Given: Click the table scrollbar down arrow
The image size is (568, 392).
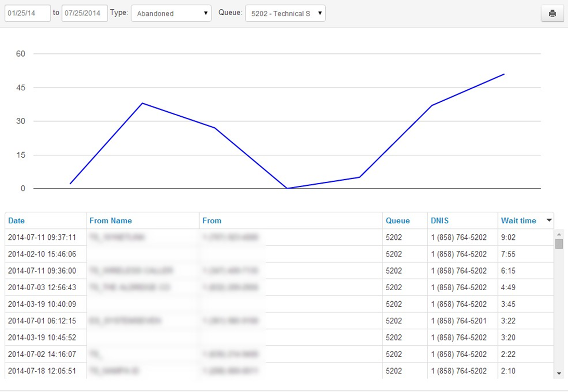Looking at the screenshot, I should pos(559,373).
